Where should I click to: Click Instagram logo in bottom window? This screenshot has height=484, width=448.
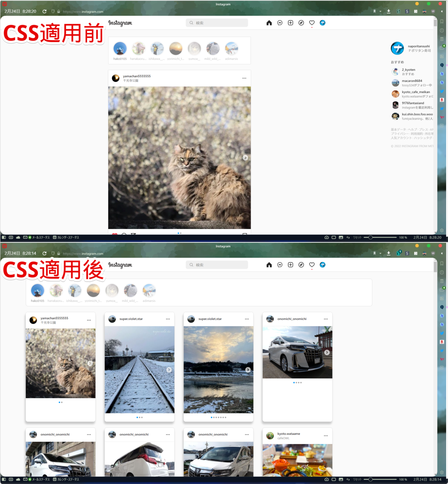(120, 265)
